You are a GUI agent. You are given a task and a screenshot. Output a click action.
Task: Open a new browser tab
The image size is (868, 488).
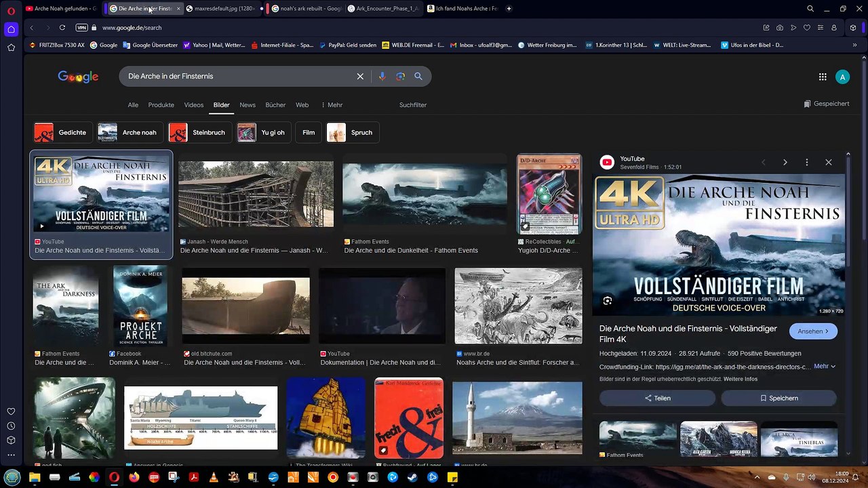(x=509, y=9)
